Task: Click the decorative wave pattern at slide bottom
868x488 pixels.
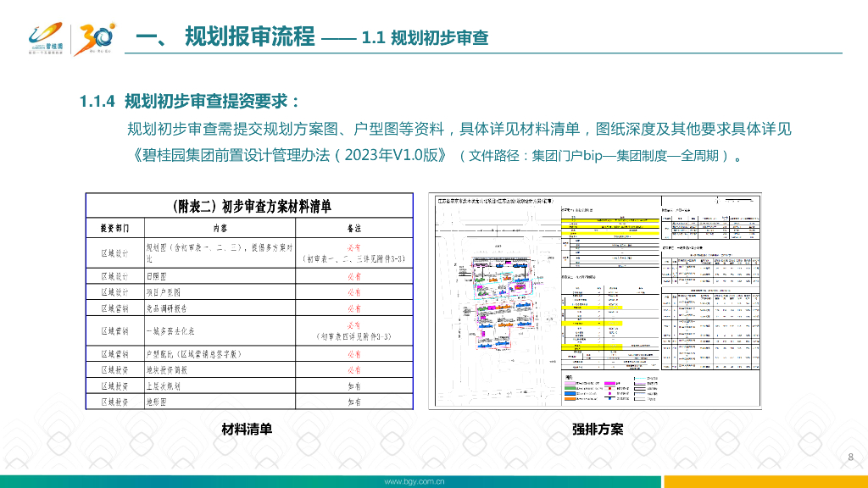Action: 434,449
